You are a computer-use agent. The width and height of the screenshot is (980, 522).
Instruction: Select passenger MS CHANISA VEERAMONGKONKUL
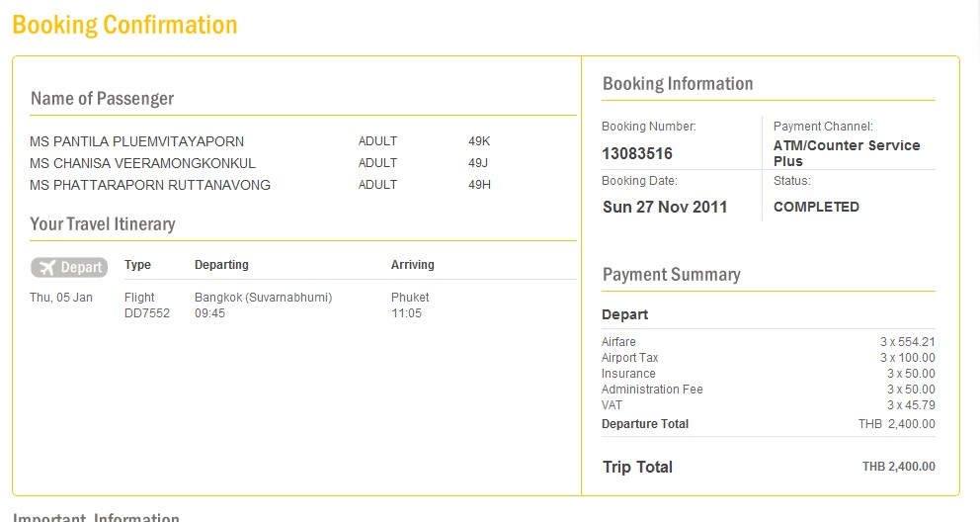pos(142,163)
